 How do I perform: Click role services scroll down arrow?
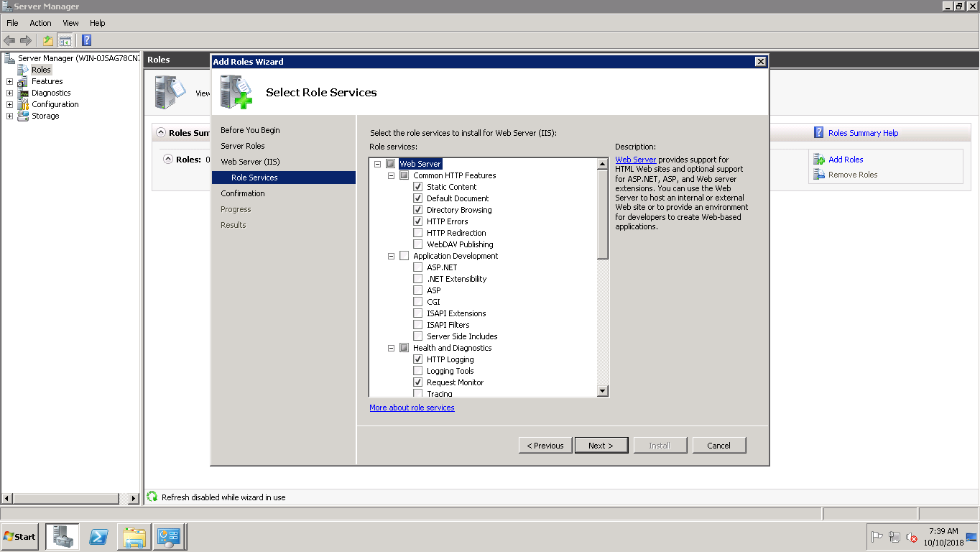[x=603, y=391]
